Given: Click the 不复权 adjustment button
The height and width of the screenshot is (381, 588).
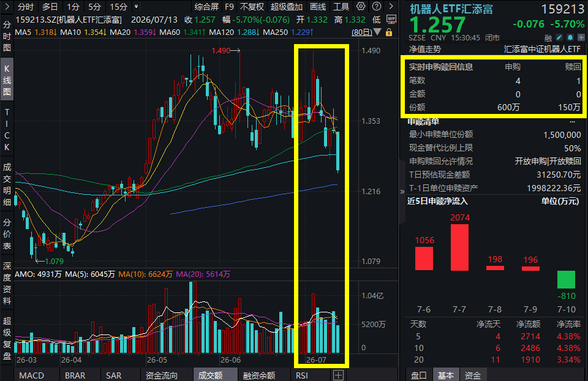Looking at the screenshot, I should tap(252, 7).
